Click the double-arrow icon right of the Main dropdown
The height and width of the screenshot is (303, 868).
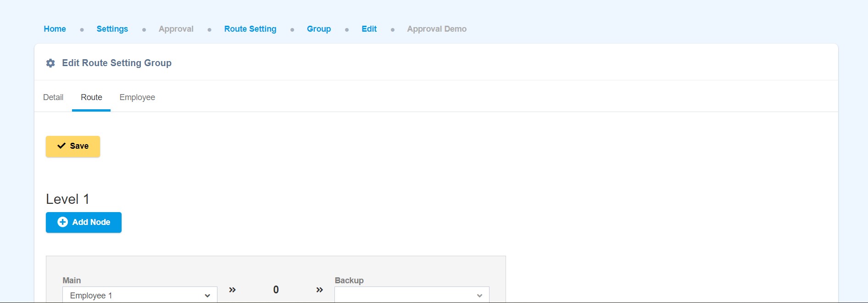click(232, 290)
